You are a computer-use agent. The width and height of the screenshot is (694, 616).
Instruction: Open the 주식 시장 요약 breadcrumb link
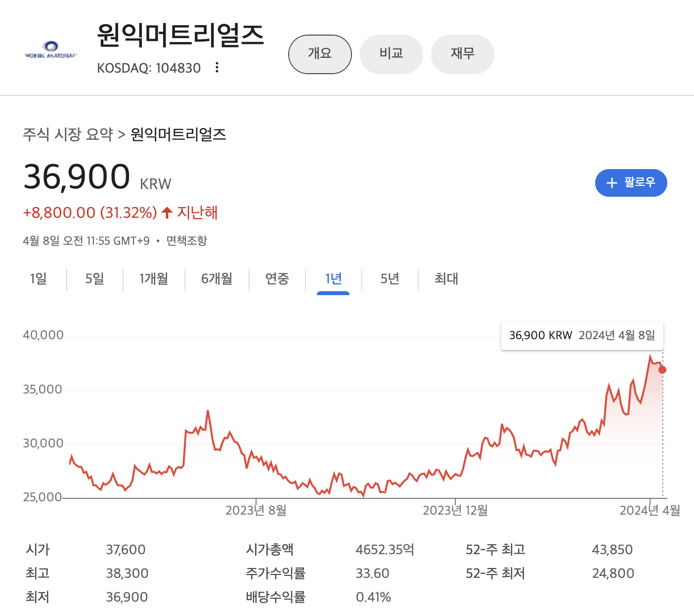(68, 134)
